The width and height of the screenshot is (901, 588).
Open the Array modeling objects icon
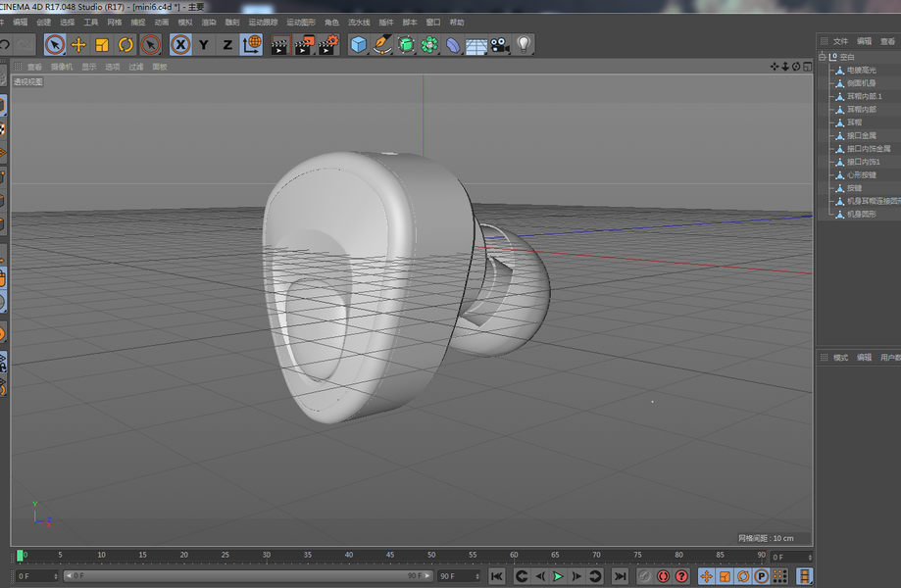point(429,45)
